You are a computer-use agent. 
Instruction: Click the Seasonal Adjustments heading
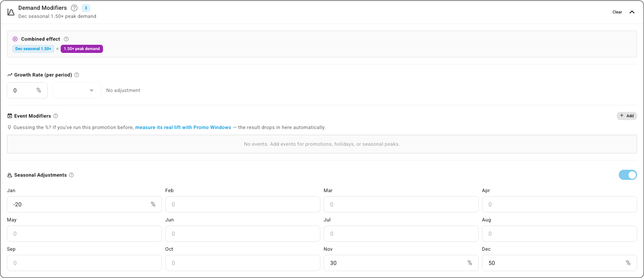(x=40, y=175)
